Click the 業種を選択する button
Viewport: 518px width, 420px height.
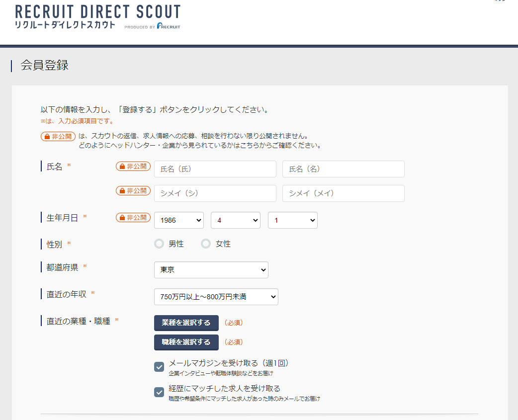(x=186, y=323)
